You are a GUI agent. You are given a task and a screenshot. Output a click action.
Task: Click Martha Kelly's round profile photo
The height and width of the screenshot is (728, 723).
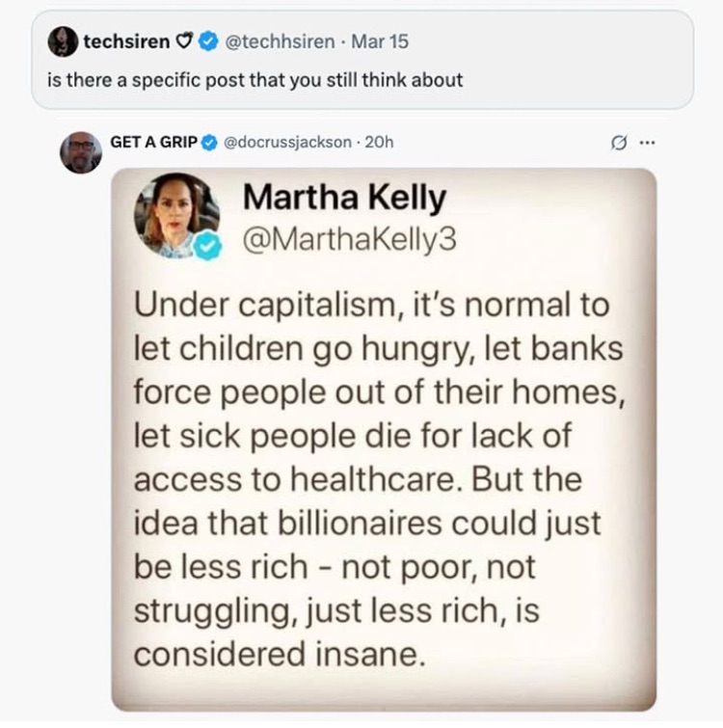click(x=175, y=214)
